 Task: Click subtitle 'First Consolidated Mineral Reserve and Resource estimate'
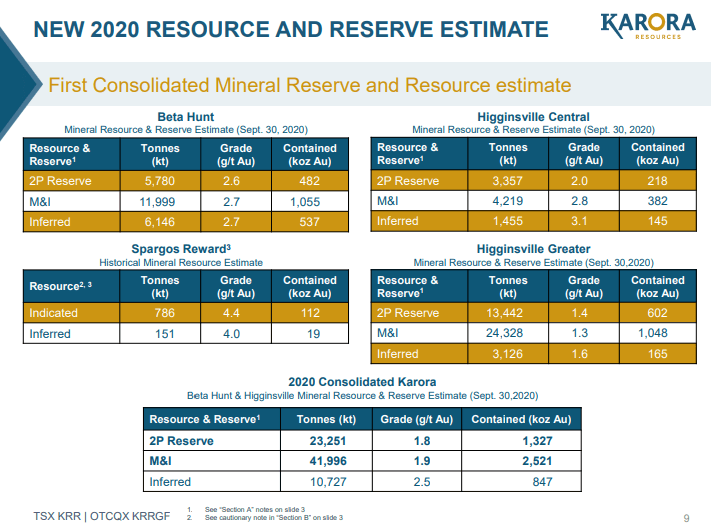coord(310,85)
